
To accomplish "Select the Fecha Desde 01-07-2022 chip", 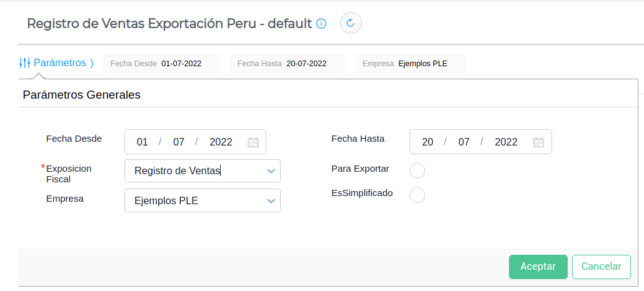I will (162, 64).
